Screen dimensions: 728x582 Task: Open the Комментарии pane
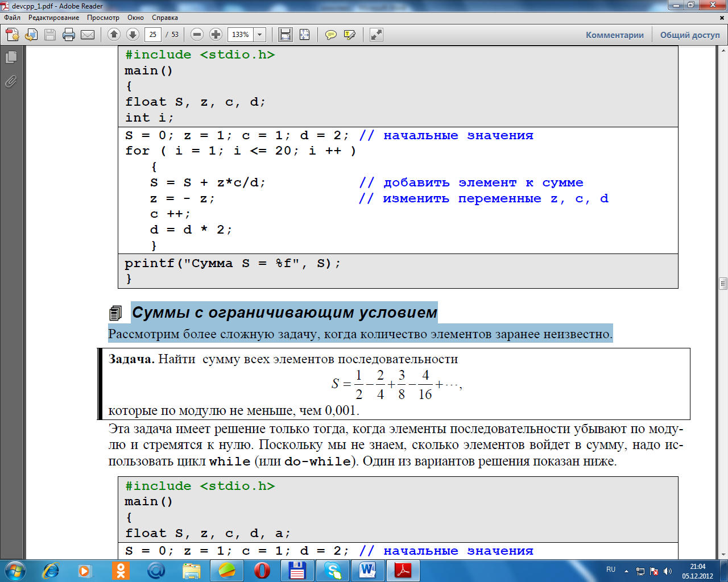614,35
